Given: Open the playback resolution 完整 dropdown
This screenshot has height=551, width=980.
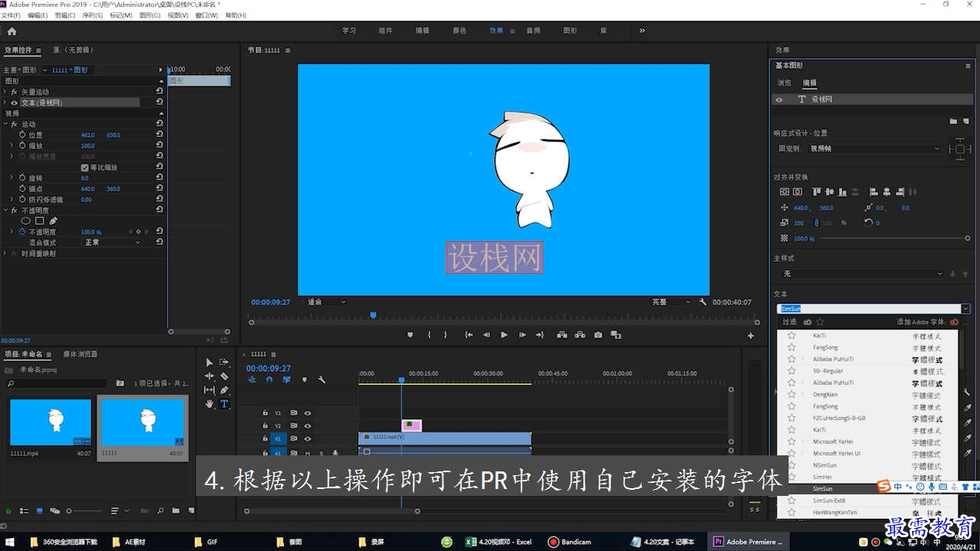Looking at the screenshot, I should tap(671, 302).
